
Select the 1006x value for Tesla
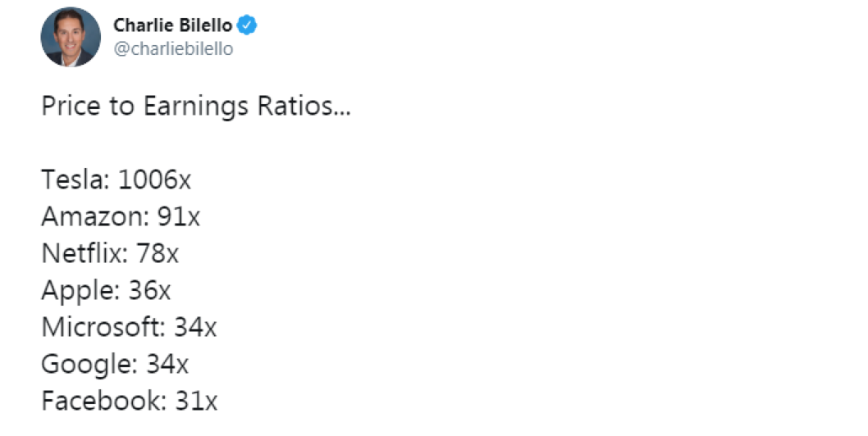coord(154,179)
